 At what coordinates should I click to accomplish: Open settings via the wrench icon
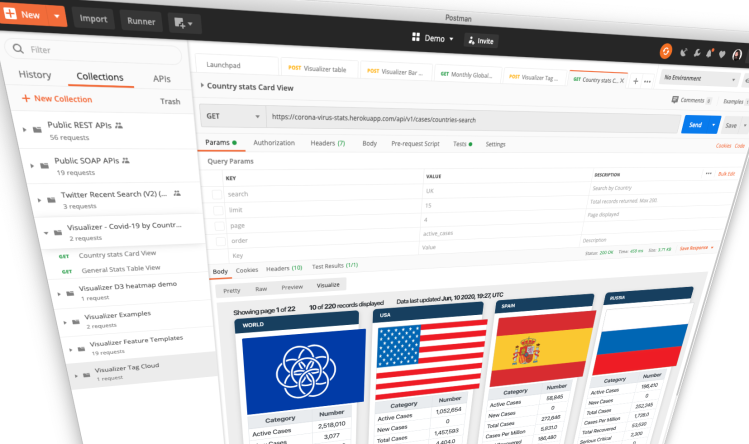(696, 53)
